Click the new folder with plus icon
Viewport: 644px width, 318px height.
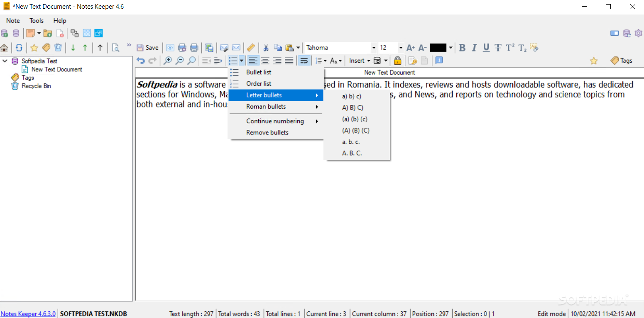coord(48,33)
